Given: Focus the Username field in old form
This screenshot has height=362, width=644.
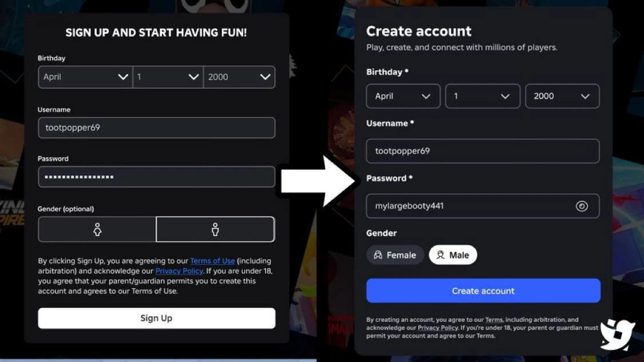Looking at the screenshot, I should [x=156, y=128].
